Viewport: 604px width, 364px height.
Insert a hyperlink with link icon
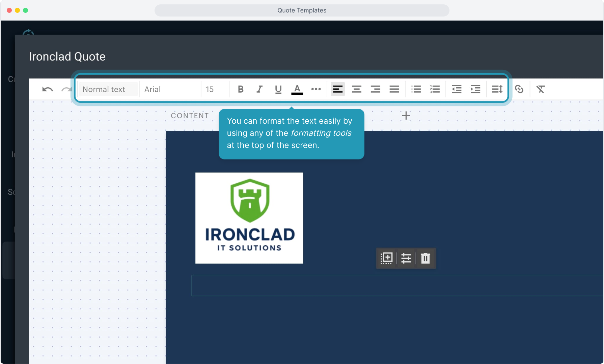pyautogui.click(x=519, y=89)
